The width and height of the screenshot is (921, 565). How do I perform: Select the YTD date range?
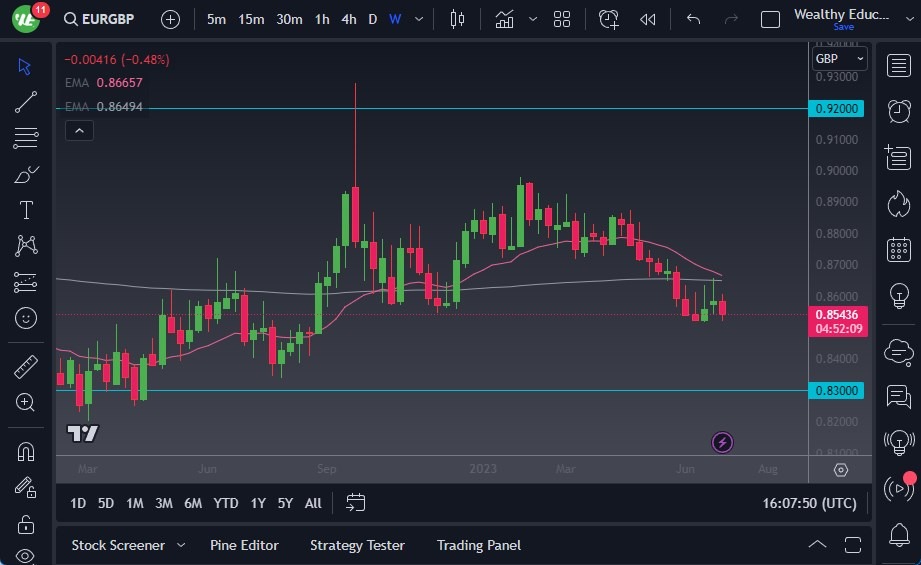point(226,503)
